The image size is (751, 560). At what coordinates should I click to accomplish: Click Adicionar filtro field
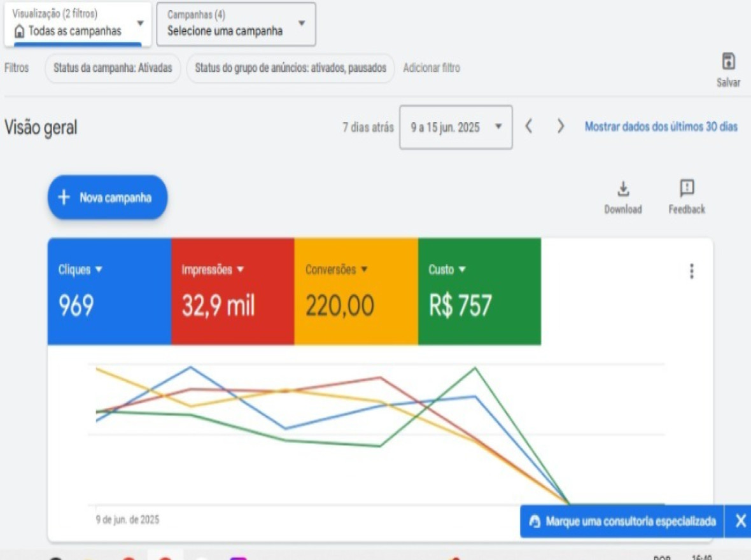432,68
